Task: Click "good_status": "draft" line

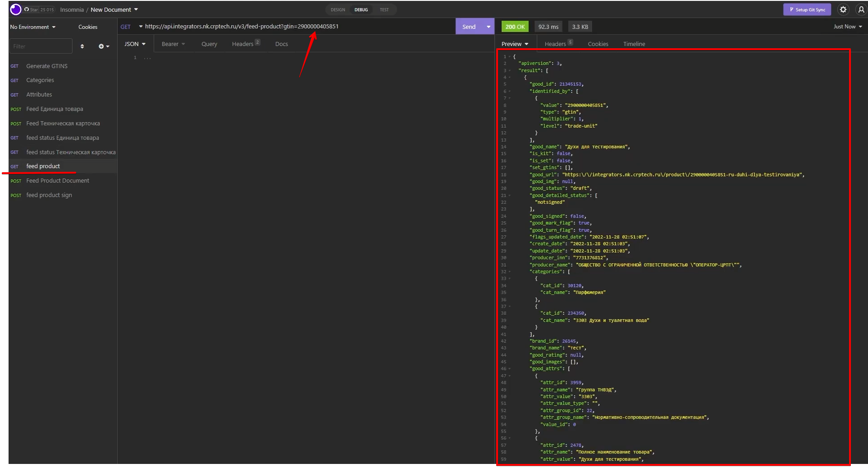Action: click(561, 188)
